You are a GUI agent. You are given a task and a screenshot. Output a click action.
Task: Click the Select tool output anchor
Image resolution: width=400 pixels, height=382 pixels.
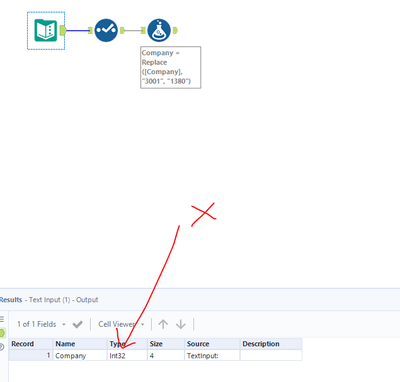122,31
